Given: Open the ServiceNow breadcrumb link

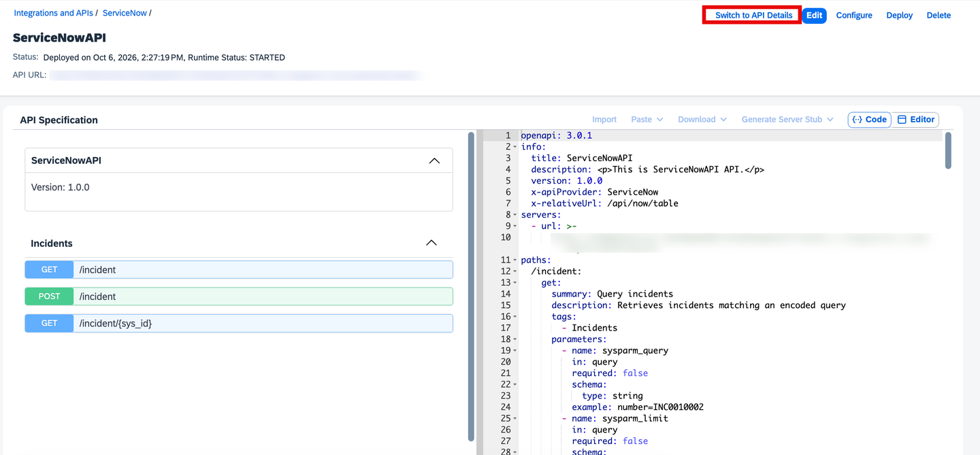Looking at the screenshot, I should (125, 13).
